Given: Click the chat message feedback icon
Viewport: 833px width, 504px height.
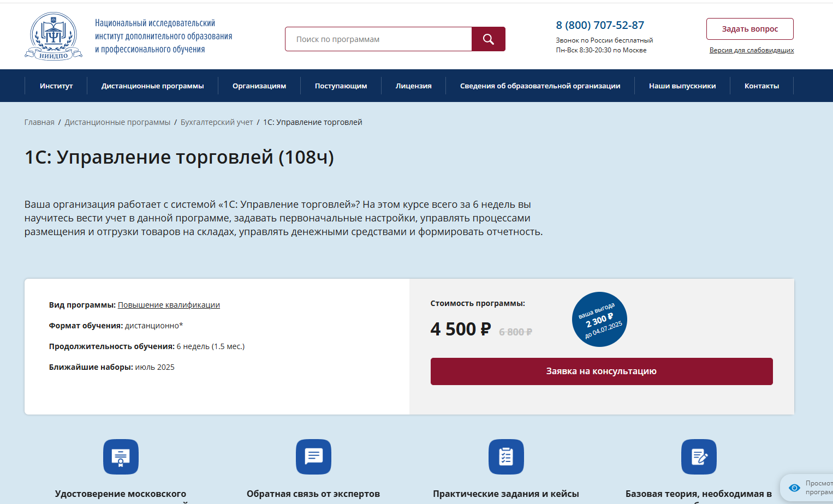Looking at the screenshot, I should (x=313, y=457).
